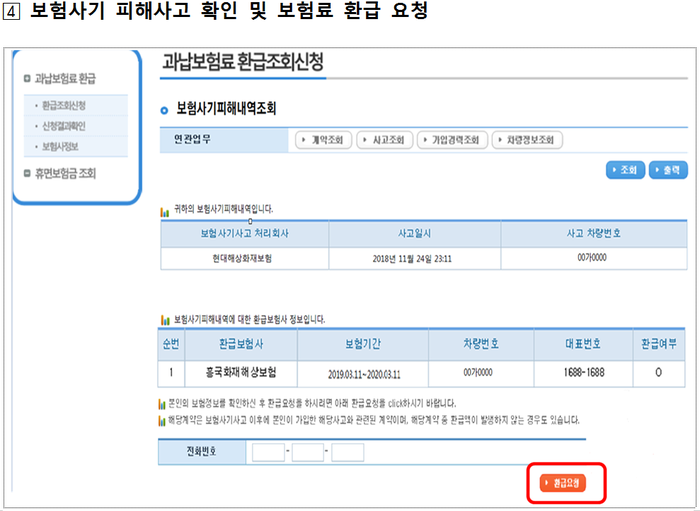Click the last 전화번호 input box
The height and width of the screenshot is (511, 700).
coord(348,452)
